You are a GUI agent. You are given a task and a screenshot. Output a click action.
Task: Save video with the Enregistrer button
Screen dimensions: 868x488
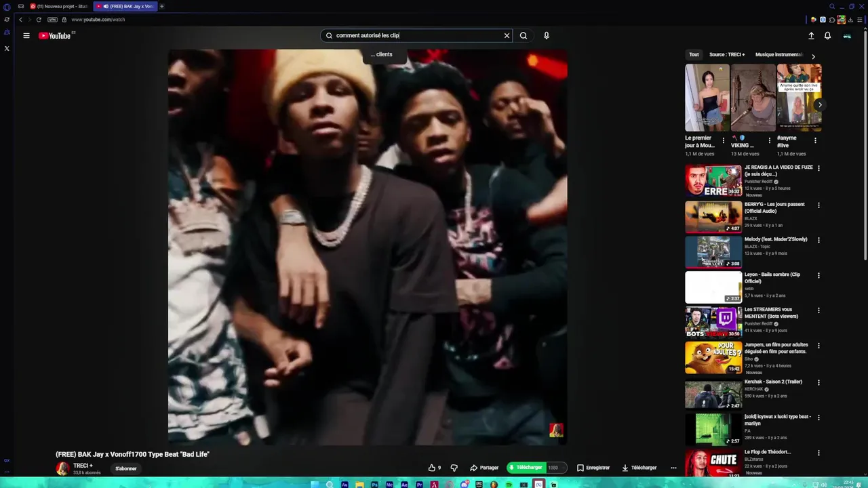593,468
